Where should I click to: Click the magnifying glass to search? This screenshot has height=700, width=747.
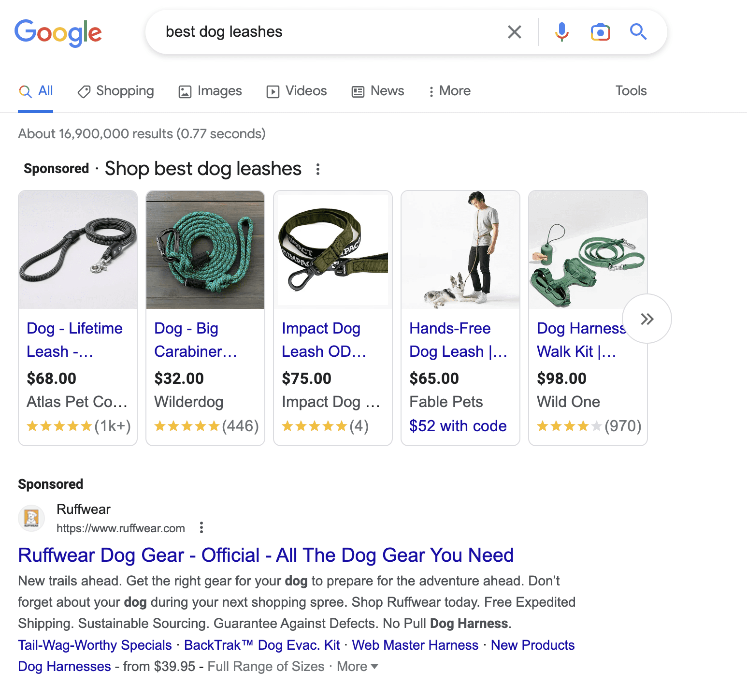tap(638, 32)
